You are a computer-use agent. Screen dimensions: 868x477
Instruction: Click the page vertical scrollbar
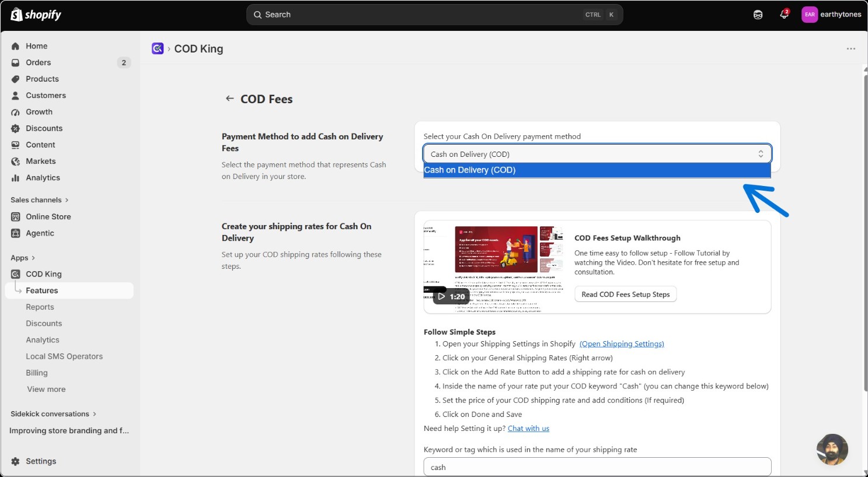coord(865,232)
